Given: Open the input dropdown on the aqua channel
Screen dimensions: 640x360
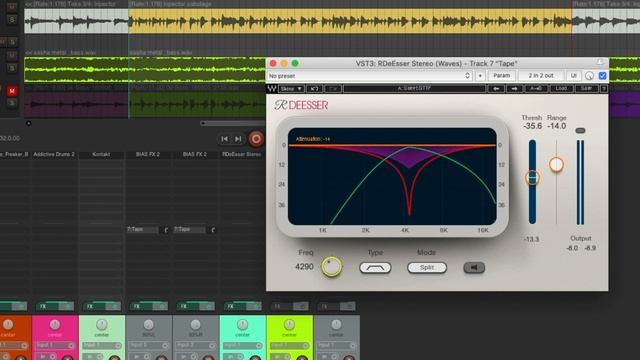Looking at the screenshot, I should [x=243, y=345].
